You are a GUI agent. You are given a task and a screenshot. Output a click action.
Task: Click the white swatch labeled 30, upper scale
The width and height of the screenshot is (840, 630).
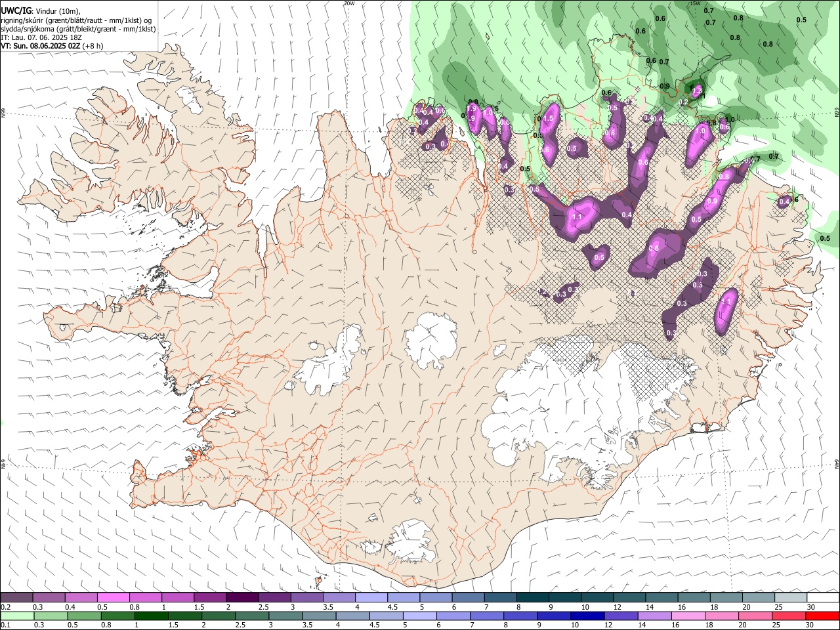tap(822, 597)
